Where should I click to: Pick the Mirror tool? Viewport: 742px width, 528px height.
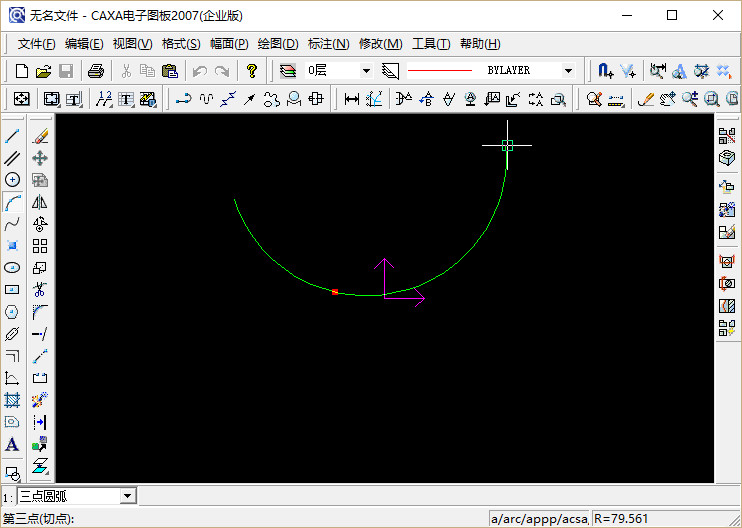40,202
